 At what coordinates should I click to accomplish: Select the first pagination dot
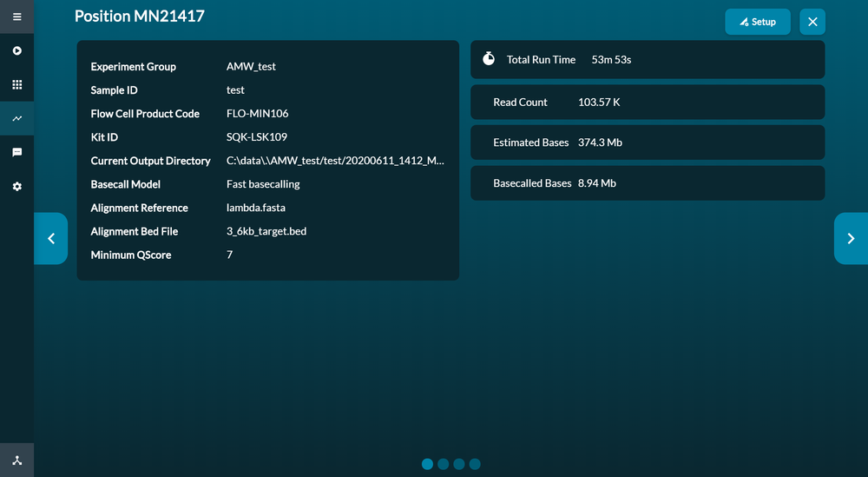coord(427,464)
